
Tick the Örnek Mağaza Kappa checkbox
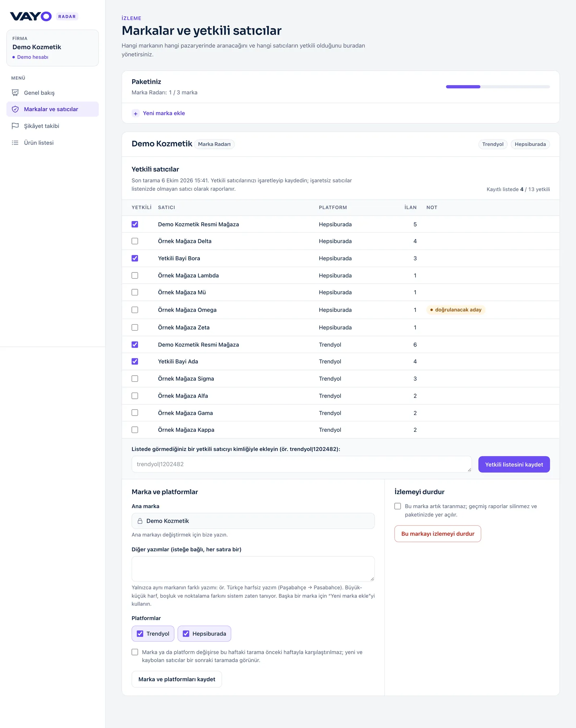[135, 430]
